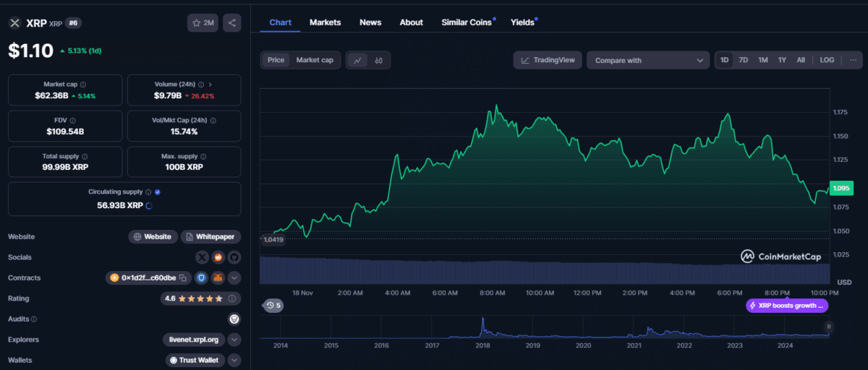Image resolution: width=868 pixels, height=370 pixels.
Task: Set chart range to 1D
Action: [725, 60]
